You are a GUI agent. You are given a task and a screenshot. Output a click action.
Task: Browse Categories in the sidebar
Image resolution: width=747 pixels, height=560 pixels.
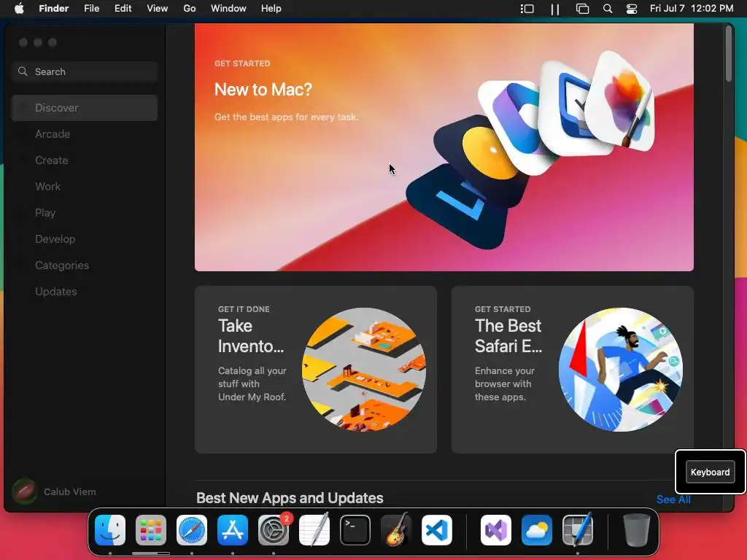pyautogui.click(x=85, y=265)
